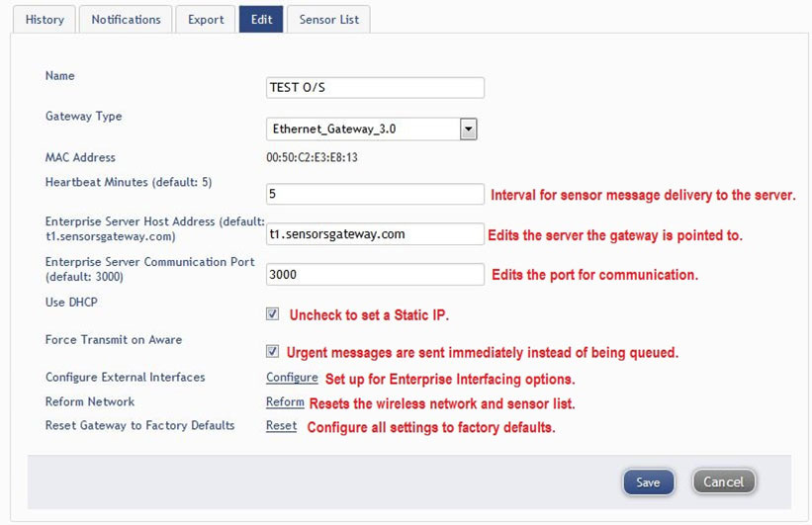The width and height of the screenshot is (812, 525).
Task: Click the 'Reform Network' label
Action: point(90,401)
